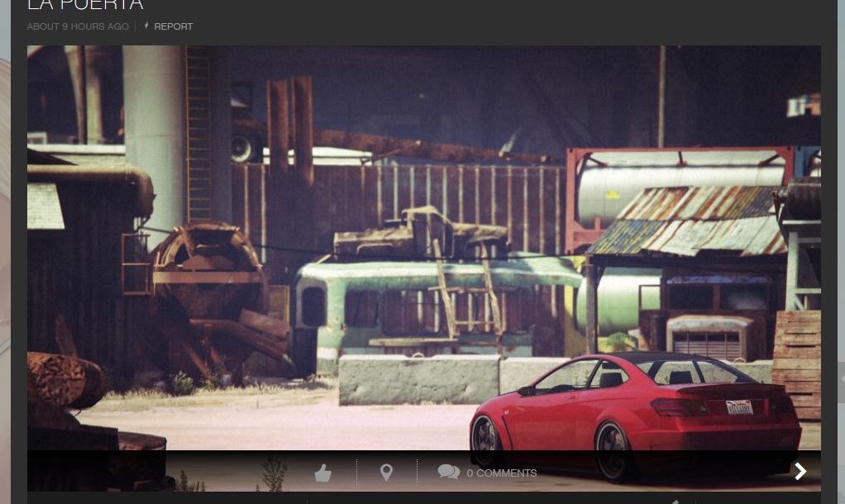This screenshot has width=845, height=504.
Task: Click the LA PUERTA photo title
Action: pyautogui.click(x=85, y=5)
